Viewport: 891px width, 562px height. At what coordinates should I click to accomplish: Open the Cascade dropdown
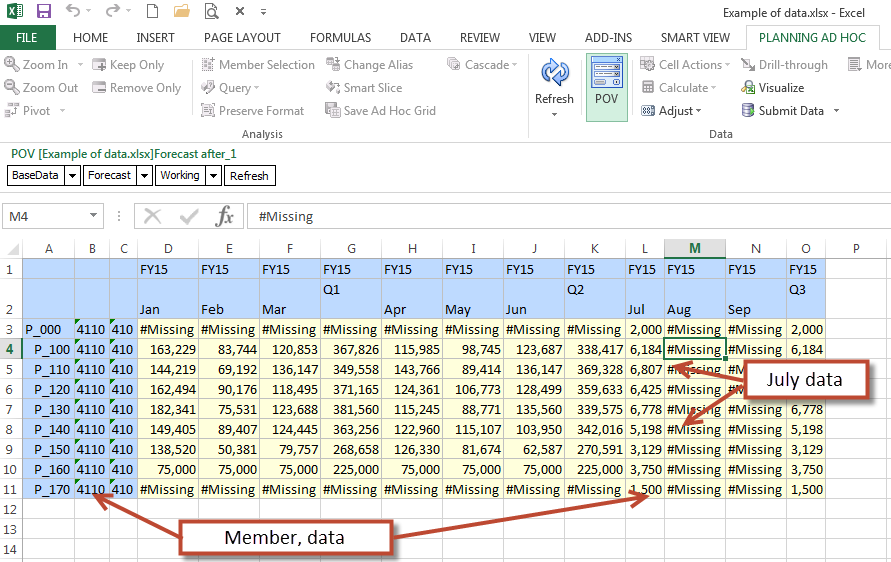pos(482,65)
